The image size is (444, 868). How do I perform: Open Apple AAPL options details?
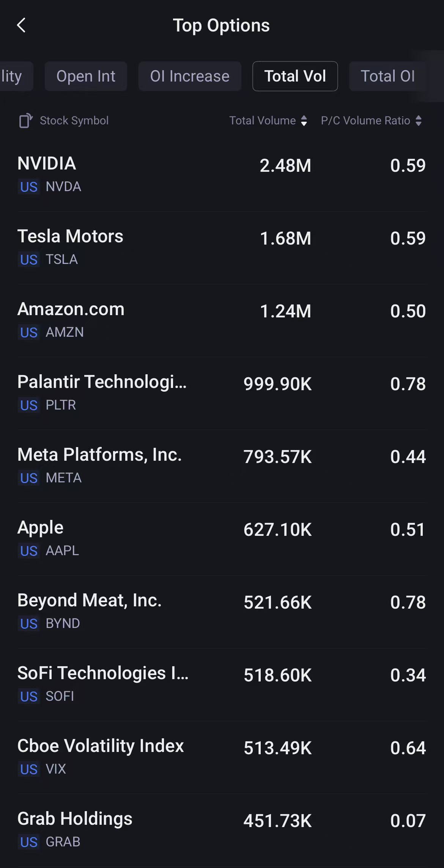222,538
